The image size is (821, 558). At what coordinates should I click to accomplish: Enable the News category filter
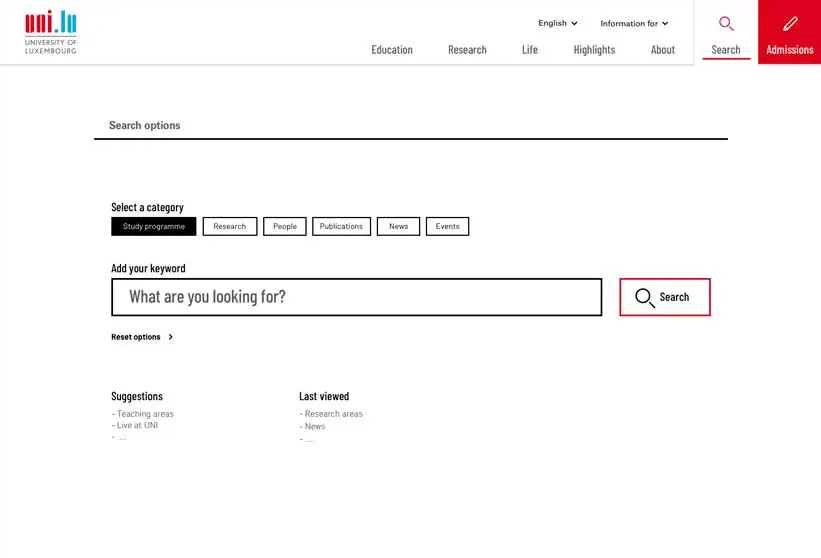pyautogui.click(x=398, y=227)
